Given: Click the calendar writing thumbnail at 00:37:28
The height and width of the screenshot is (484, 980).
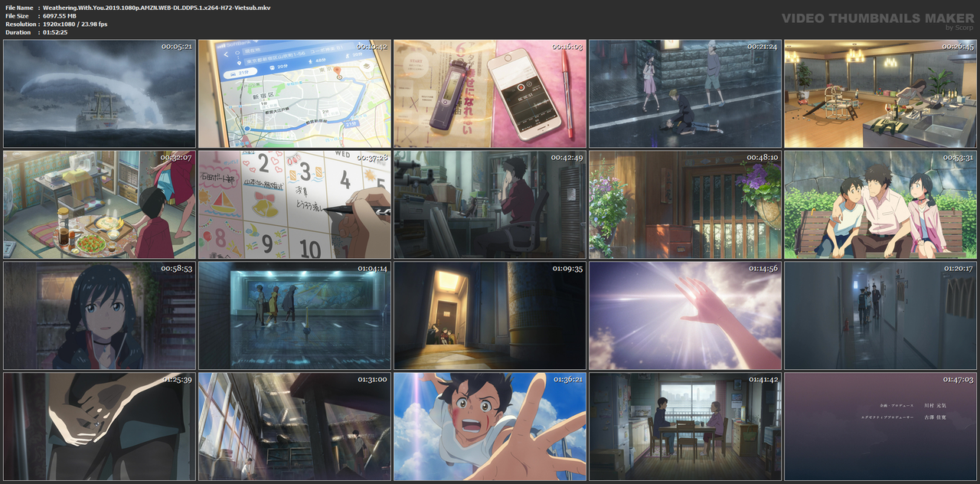Looking at the screenshot, I should click(x=295, y=204).
